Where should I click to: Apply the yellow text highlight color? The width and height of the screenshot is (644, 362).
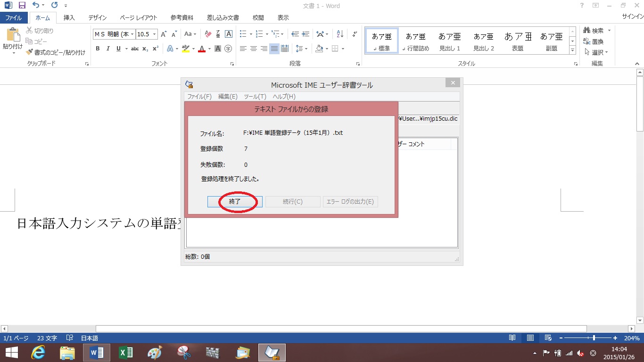185,49
